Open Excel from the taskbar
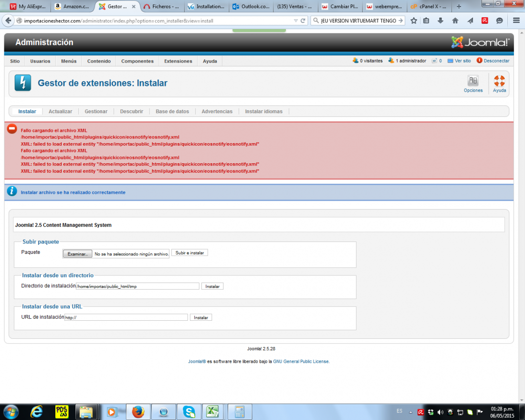The width and height of the screenshot is (525, 420). [x=212, y=411]
